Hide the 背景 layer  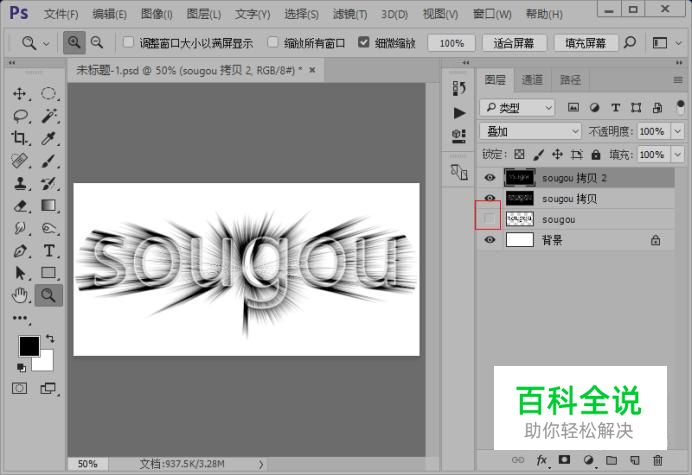489,240
